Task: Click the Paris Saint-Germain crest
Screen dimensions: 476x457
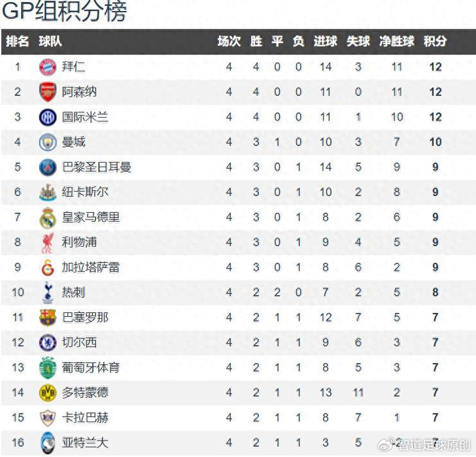Action: (x=48, y=167)
